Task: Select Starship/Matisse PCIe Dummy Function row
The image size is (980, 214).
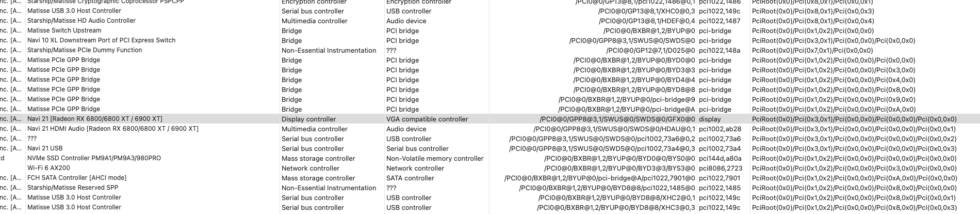Action: [85, 50]
